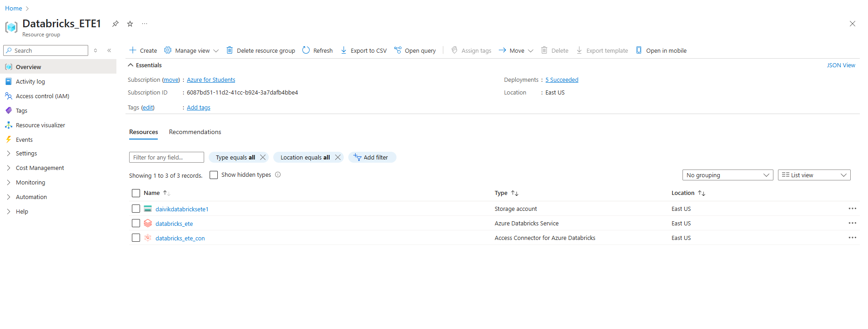Click Open in mobile
The height and width of the screenshot is (329, 868).
coord(661,50)
